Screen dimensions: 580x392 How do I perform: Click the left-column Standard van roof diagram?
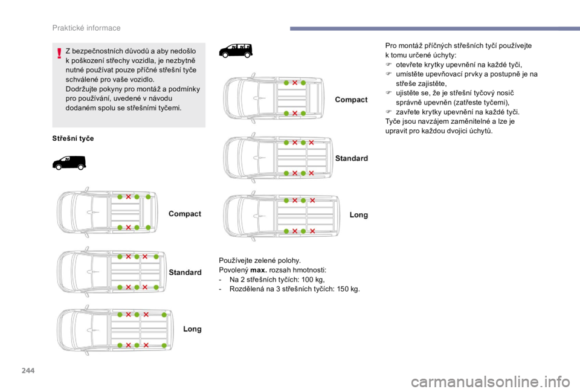pos(112,271)
